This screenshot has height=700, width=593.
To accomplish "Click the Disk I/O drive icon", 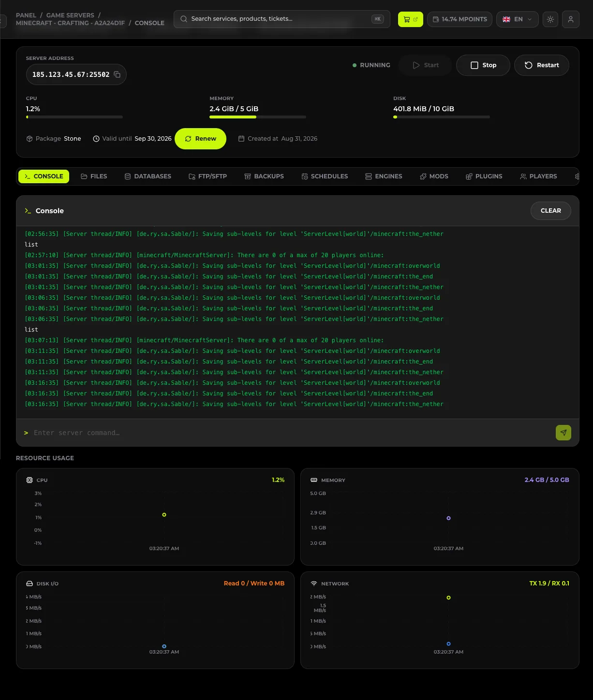I will [30, 583].
